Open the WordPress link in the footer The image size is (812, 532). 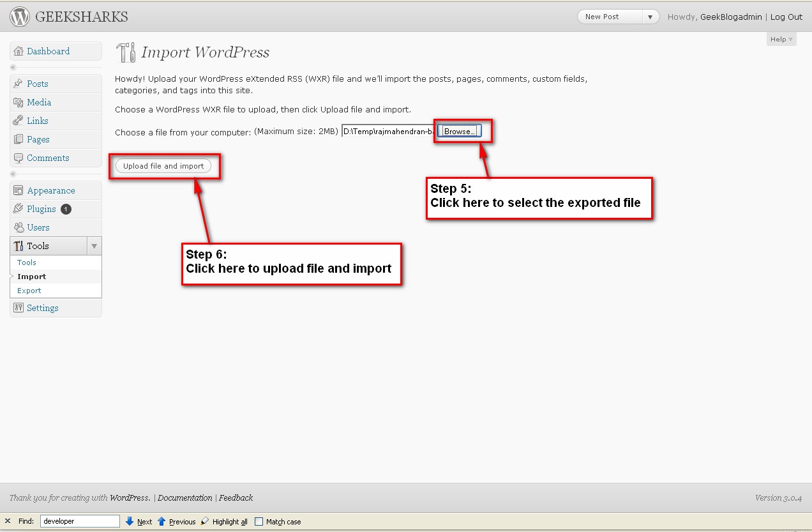[130, 498]
